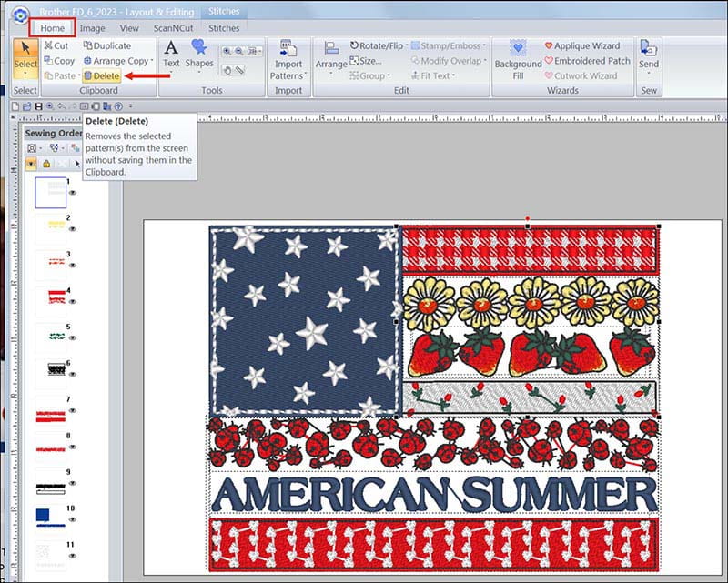This screenshot has height=583, width=728.
Task: Click the Delete button in Clipboard group
Action: [x=101, y=76]
